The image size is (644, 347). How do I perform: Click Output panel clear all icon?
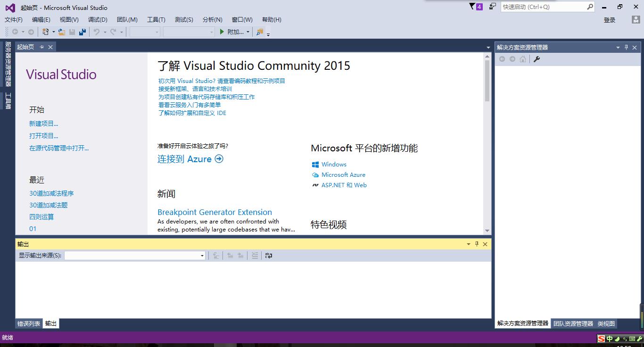tap(255, 256)
